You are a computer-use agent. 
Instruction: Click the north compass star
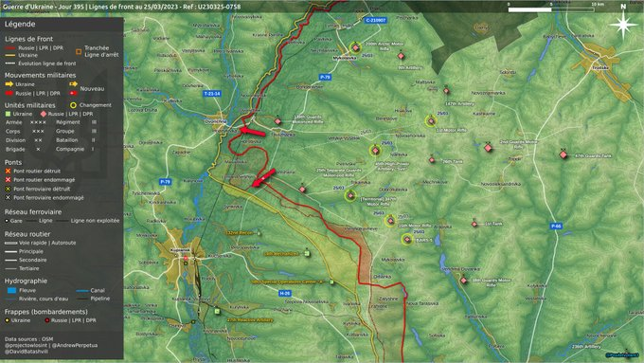point(623,25)
